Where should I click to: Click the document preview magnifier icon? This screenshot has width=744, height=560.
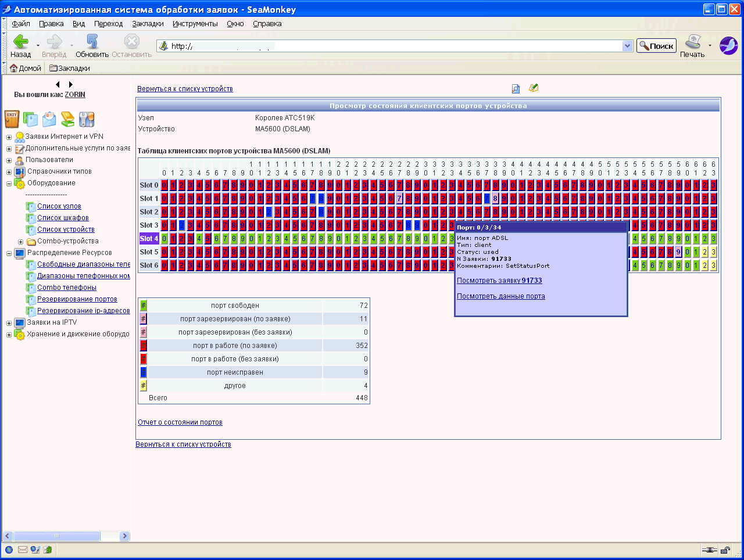coord(515,88)
